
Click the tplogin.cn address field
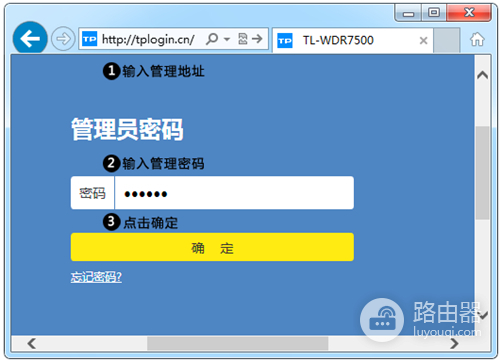(x=148, y=39)
